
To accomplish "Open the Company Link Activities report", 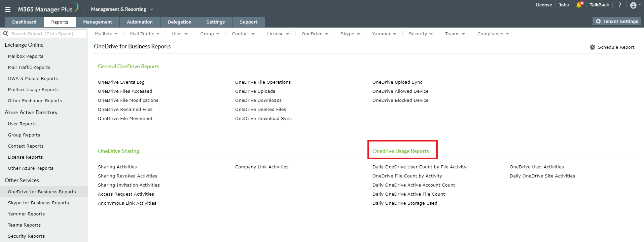I will 262,167.
